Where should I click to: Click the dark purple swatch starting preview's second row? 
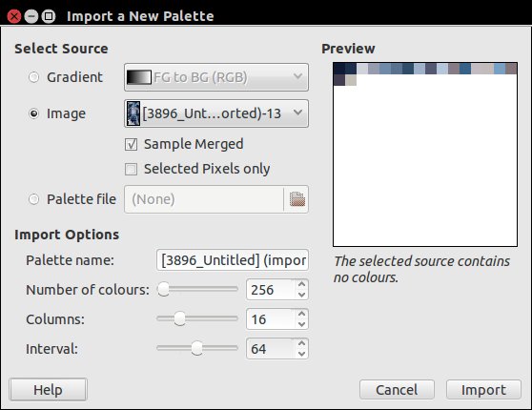coord(339,80)
